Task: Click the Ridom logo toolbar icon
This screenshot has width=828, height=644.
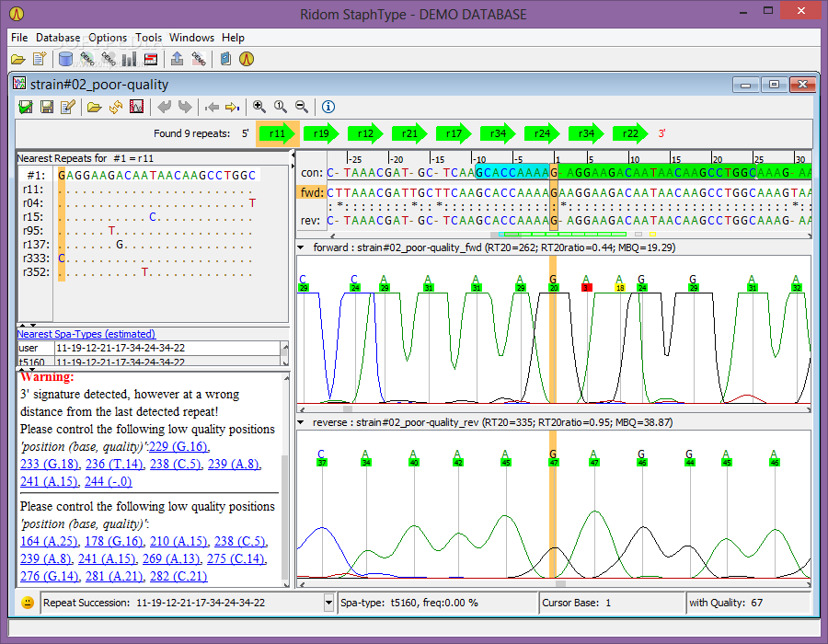Action: [x=247, y=59]
